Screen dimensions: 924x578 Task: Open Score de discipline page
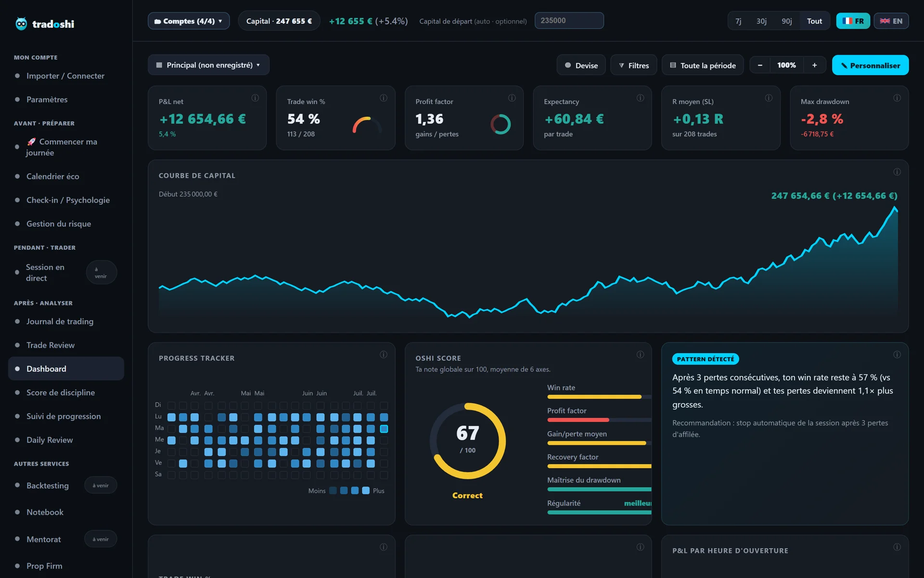coord(66,392)
